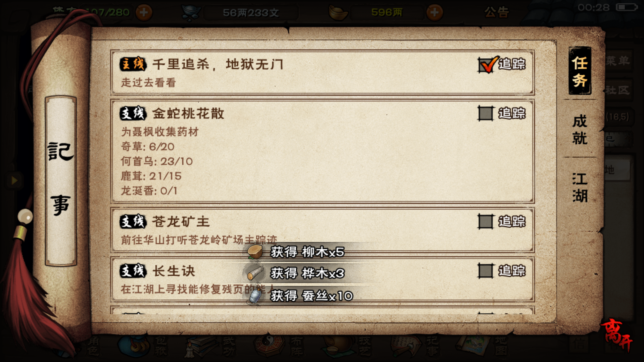Screen dimensions: 644x362
Task: Click the gold ingot currency icon
Action: click(338, 13)
